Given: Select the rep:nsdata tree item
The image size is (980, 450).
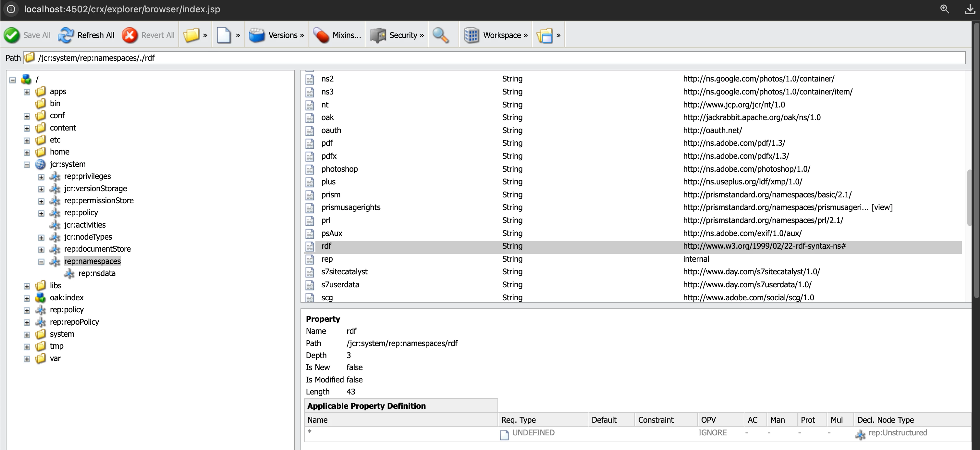Looking at the screenshot, I should click(97, 273).
